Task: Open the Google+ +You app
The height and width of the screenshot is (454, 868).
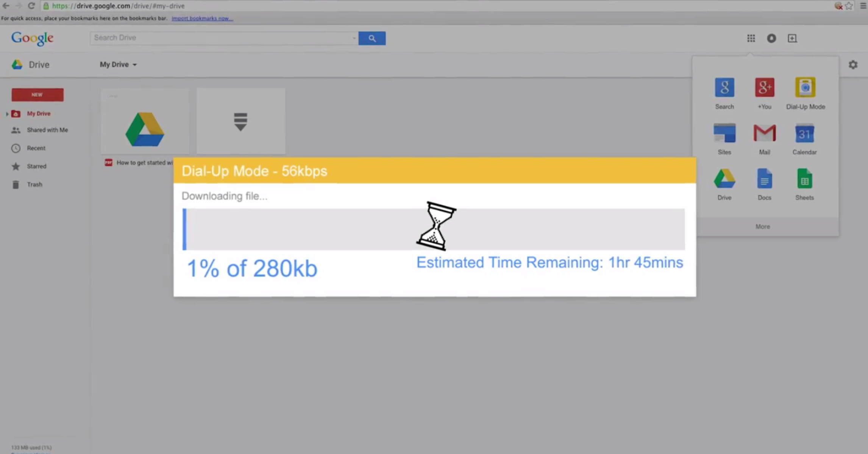Action: [x=764, y=88]
